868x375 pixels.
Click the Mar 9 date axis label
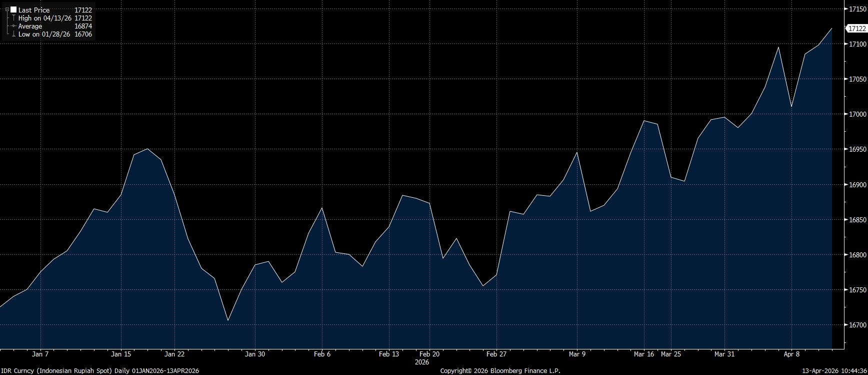pos(577,354)
